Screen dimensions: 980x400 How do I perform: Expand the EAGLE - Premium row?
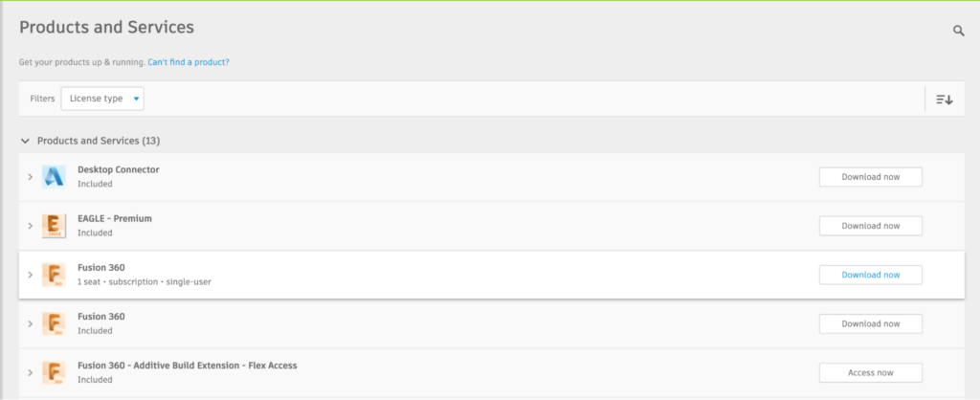[x=30, y=226]
